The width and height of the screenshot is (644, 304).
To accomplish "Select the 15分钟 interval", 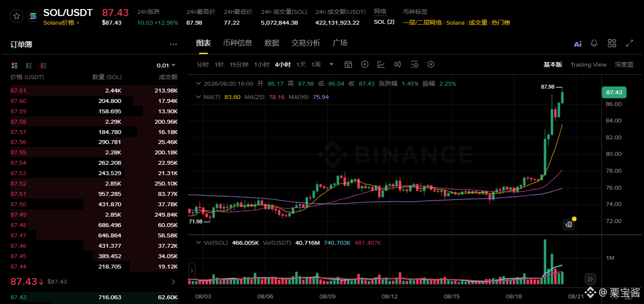I will [x=239, y=64].
